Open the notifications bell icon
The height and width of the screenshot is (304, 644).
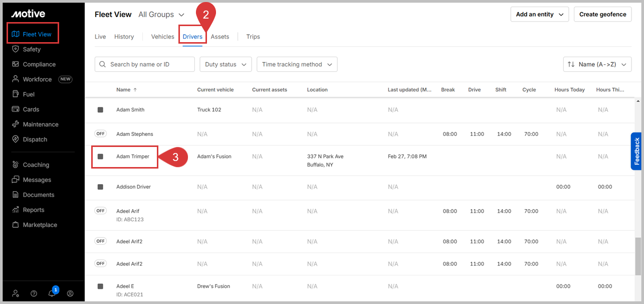(52, 293)
